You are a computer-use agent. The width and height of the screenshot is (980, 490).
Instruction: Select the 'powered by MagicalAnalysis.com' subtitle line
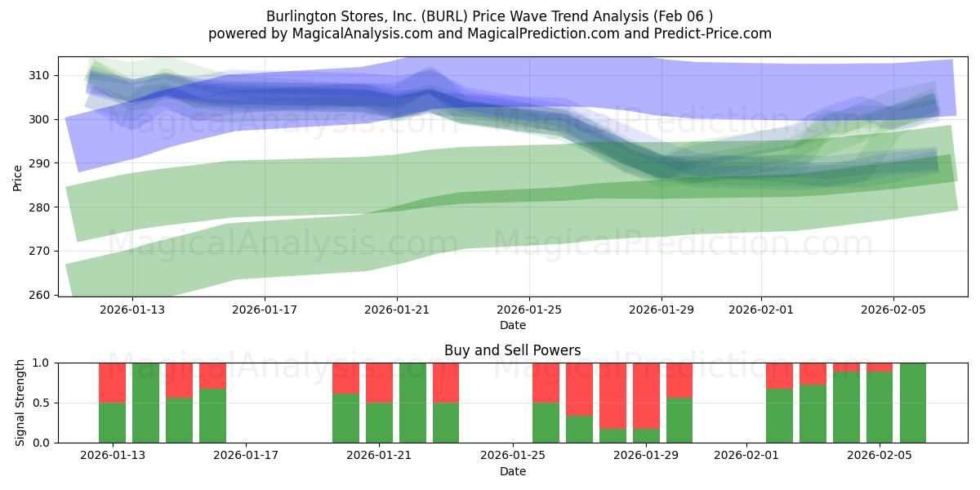tap(490, 33)
